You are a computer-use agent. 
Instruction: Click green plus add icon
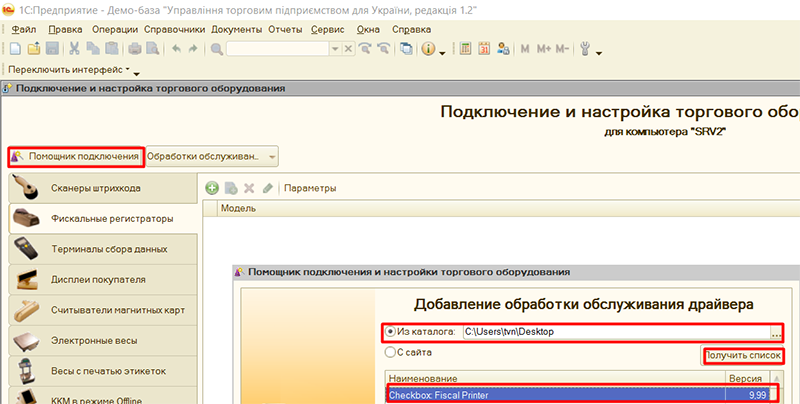tap(212, 188)
